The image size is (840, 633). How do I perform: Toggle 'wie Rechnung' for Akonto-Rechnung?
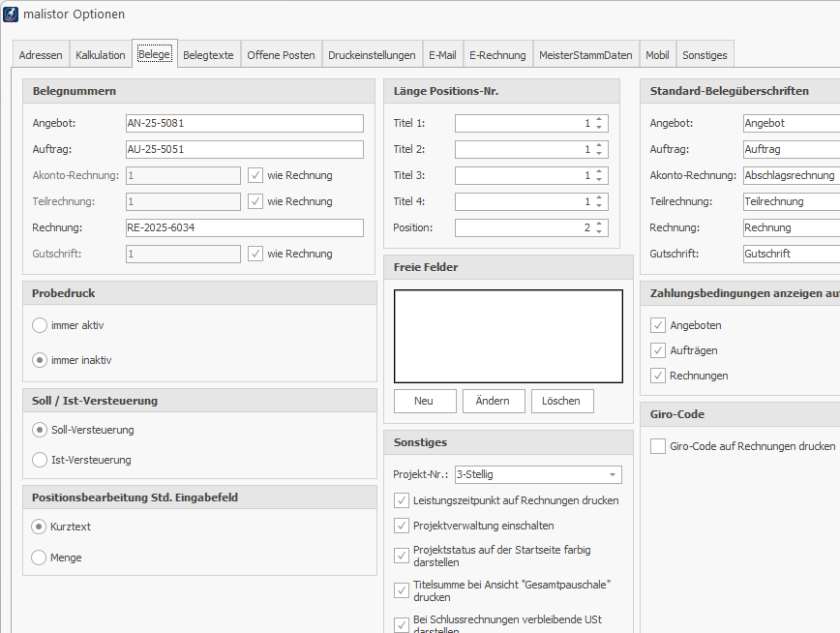(255, 175)
